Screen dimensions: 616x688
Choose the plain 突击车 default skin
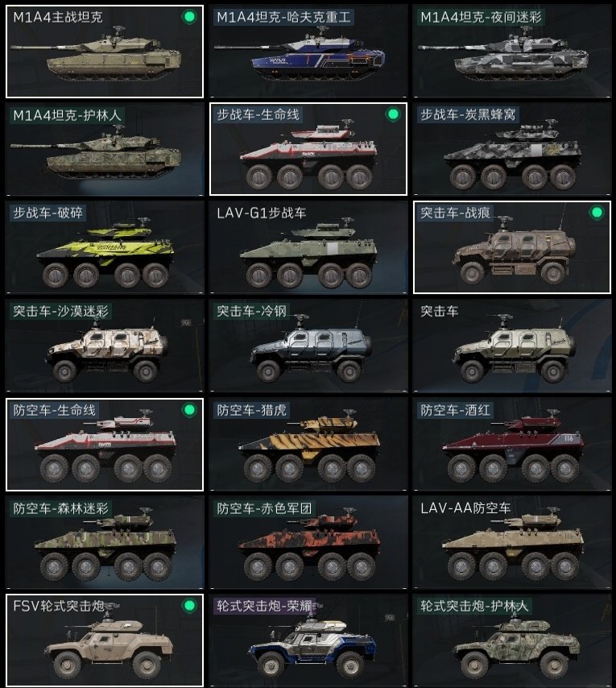click(511, 346)
